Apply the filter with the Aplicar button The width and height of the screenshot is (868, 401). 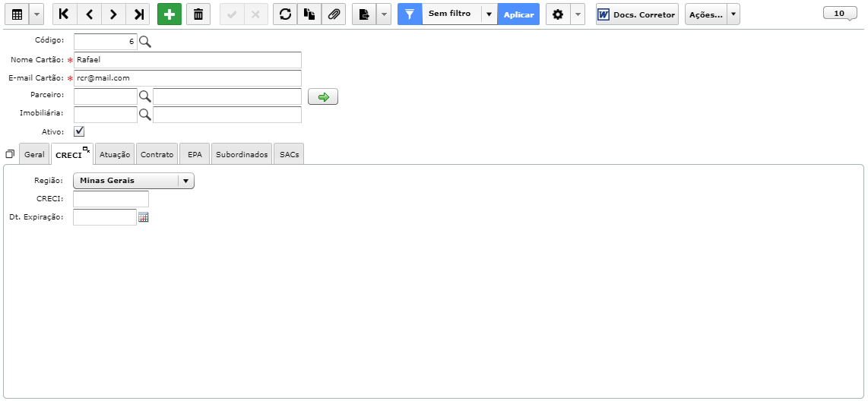[x=518, y=15]
